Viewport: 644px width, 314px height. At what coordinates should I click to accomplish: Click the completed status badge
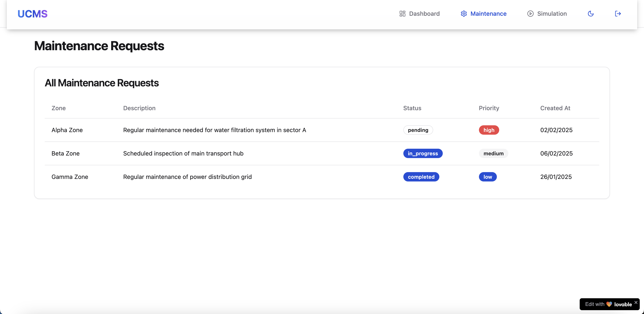point(421,177)
